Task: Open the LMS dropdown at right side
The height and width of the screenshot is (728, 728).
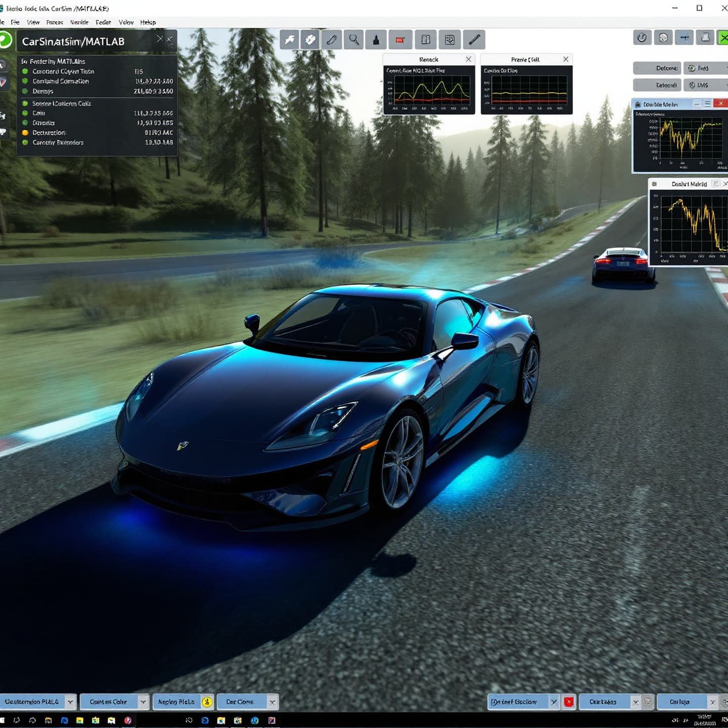Action: tap(705, 85)
